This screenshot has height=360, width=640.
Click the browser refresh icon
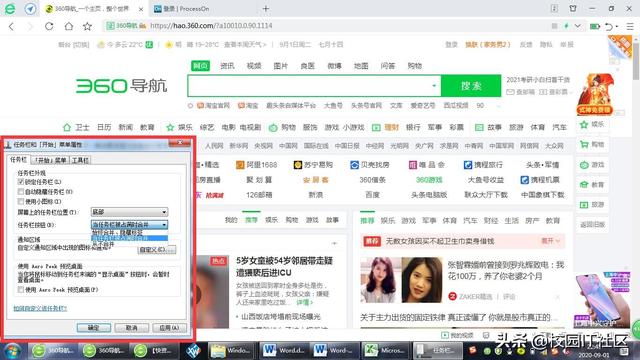[49, 26]
